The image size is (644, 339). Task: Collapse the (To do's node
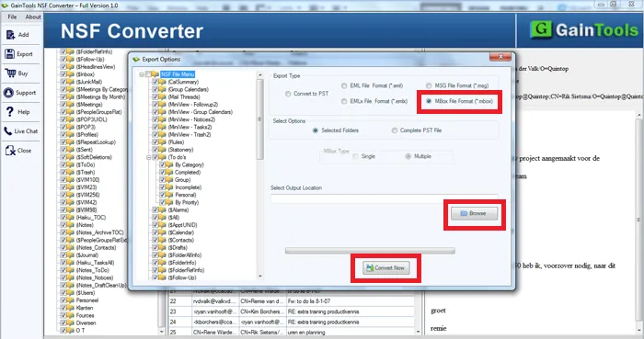tap(149, 157)
